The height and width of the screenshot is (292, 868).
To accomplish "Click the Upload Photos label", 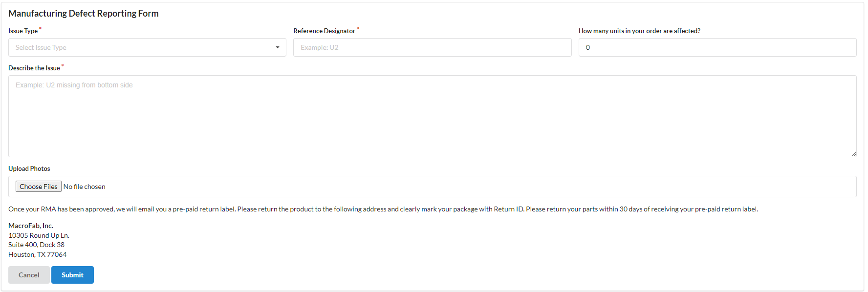I will [x=29, y=168].
